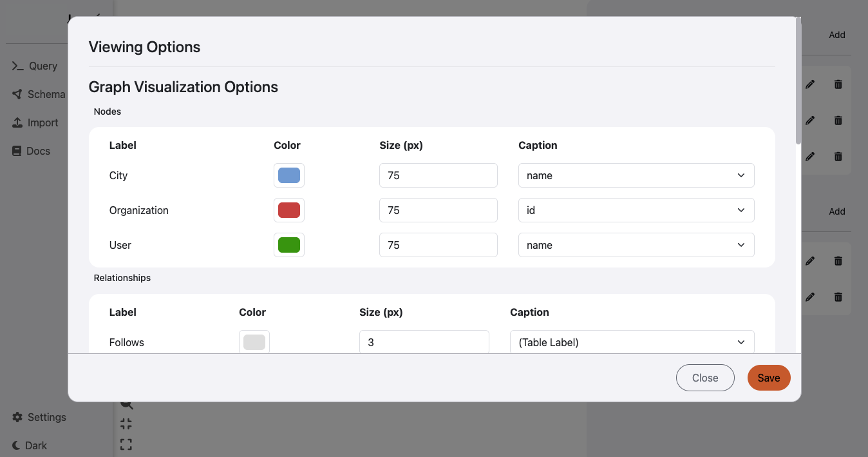Screen dimensions: 868x457
Task: Click the topmost pencil edit icon
Action: pyautogui.click(x=810, y=84)
